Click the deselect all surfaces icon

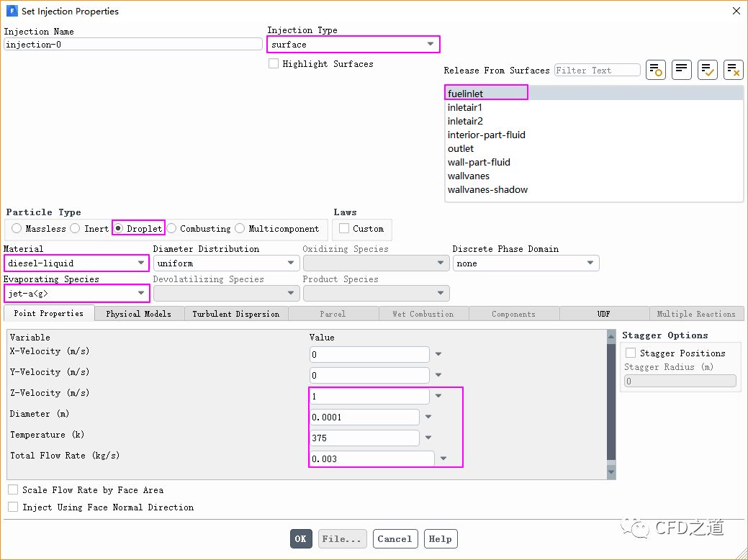(733, 70)
